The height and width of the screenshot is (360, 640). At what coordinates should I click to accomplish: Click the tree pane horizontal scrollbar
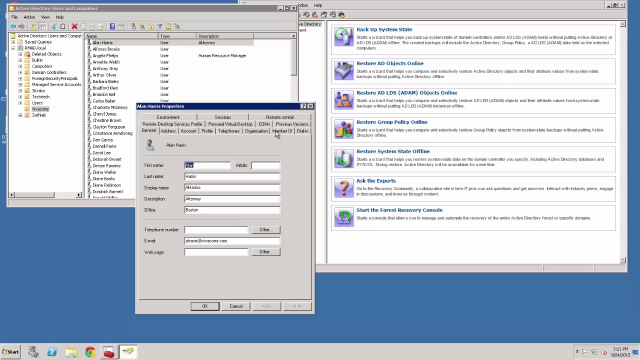(x=33, y=195)
